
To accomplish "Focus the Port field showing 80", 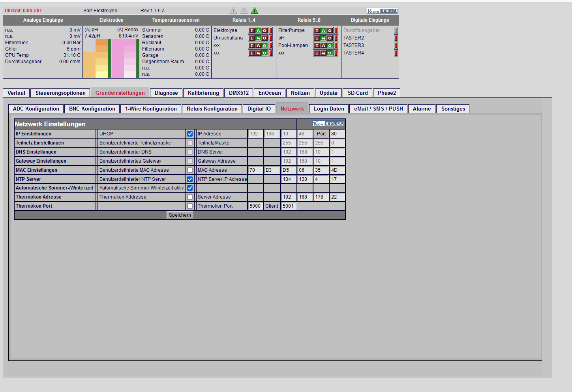I will tap(337, 134).
